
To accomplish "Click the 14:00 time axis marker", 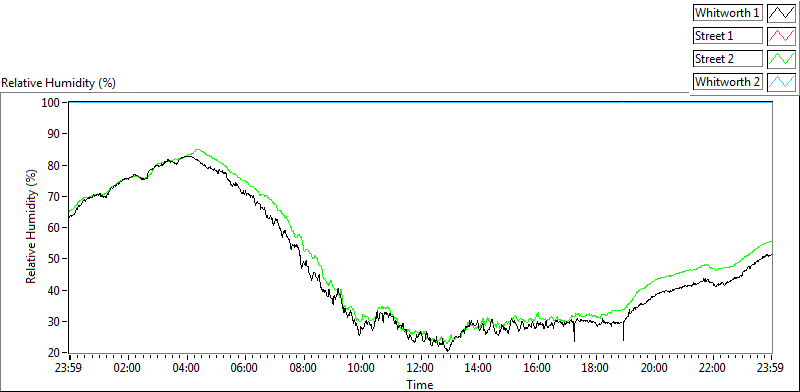I will [479, 368].
